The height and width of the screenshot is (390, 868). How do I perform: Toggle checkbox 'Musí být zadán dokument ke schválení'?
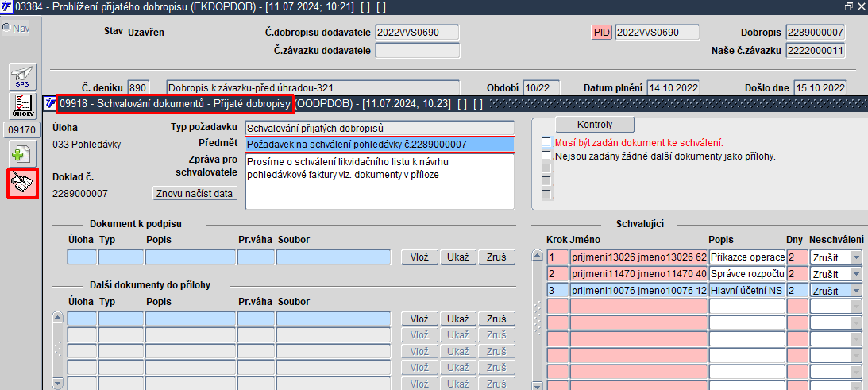[x=546, y=142]
